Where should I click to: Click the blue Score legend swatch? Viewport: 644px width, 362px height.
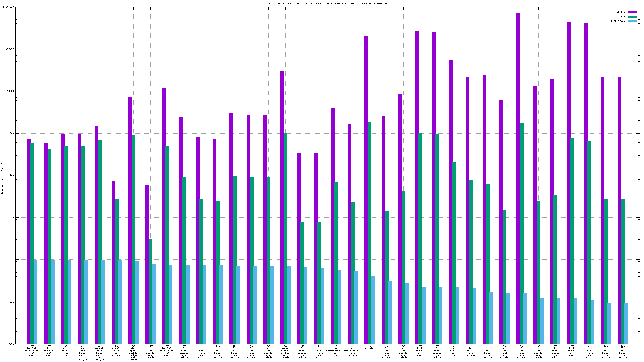[632, 21]
